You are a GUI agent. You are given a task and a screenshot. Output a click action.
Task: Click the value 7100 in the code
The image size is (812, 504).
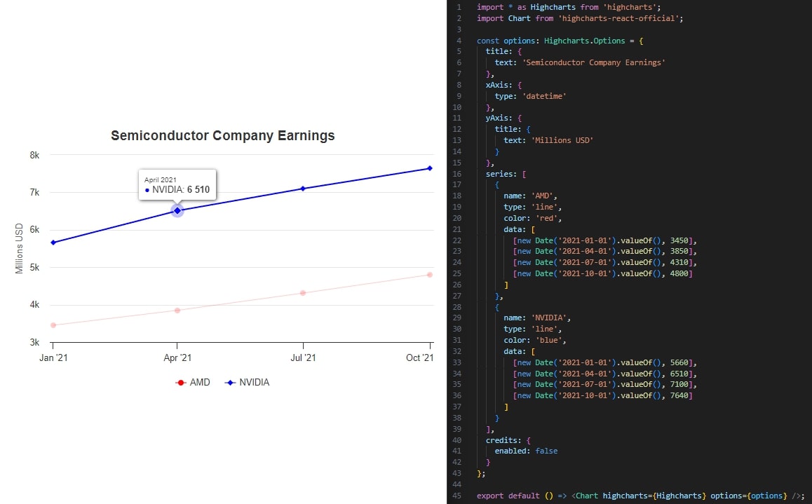point(679,384)
